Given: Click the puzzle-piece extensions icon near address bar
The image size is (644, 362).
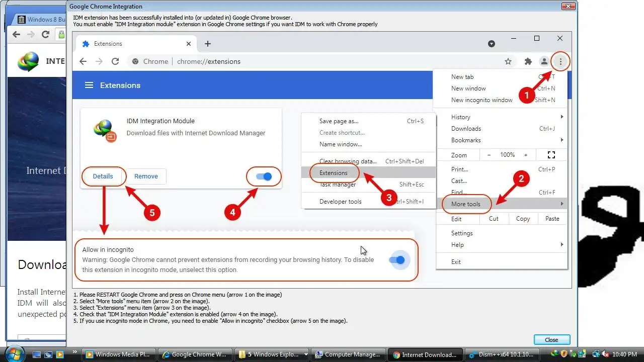Looking at the screenshot, I should [528, 61].
